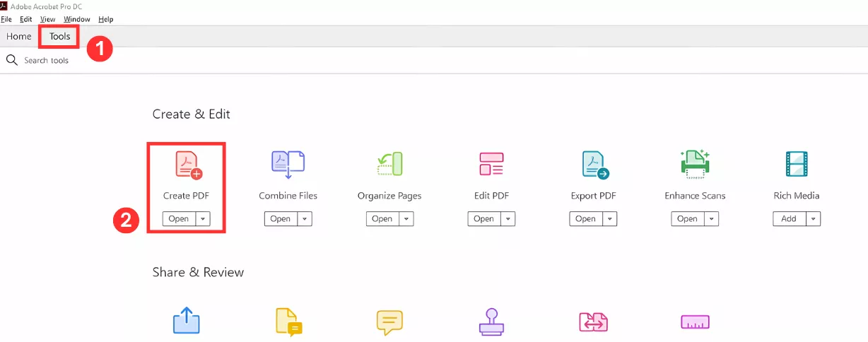Click the Combine Files label
This screenshot has width=868, height=342.
coord(288,196)
